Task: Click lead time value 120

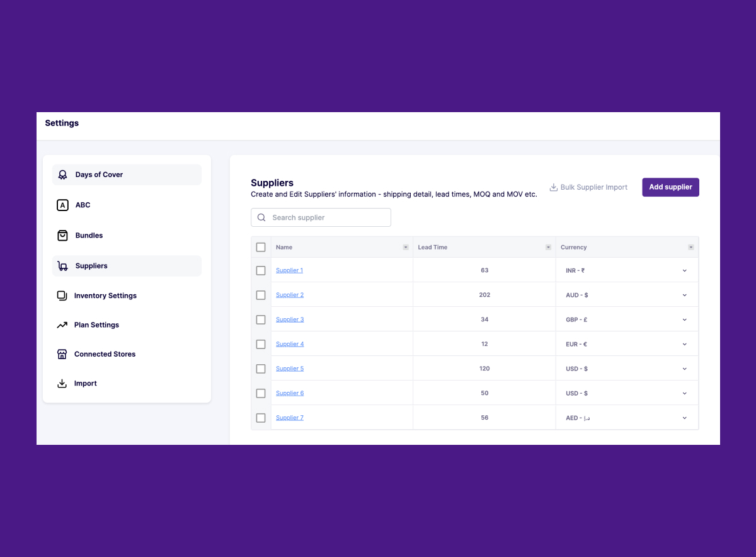Action: coord(484,369)
